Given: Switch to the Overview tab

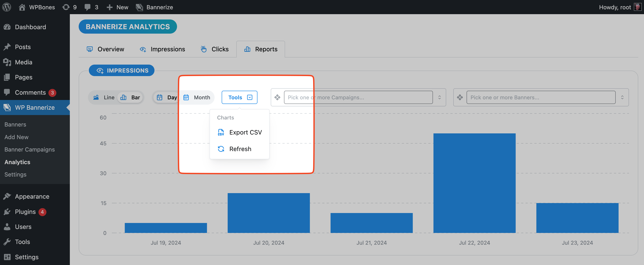Looking at the screenshot, I should (x=105, y=49).
